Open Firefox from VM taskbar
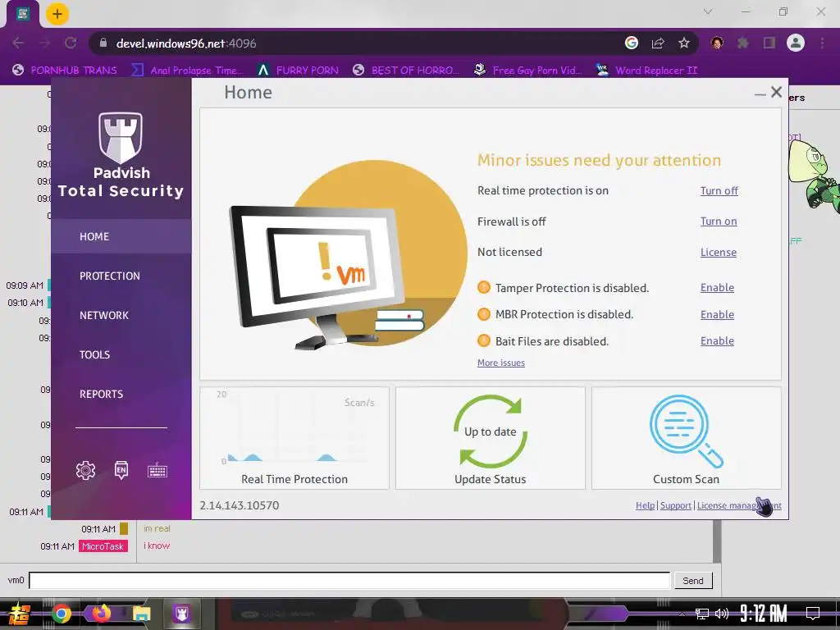The image size is (840, 630). (x=101, y=613)
